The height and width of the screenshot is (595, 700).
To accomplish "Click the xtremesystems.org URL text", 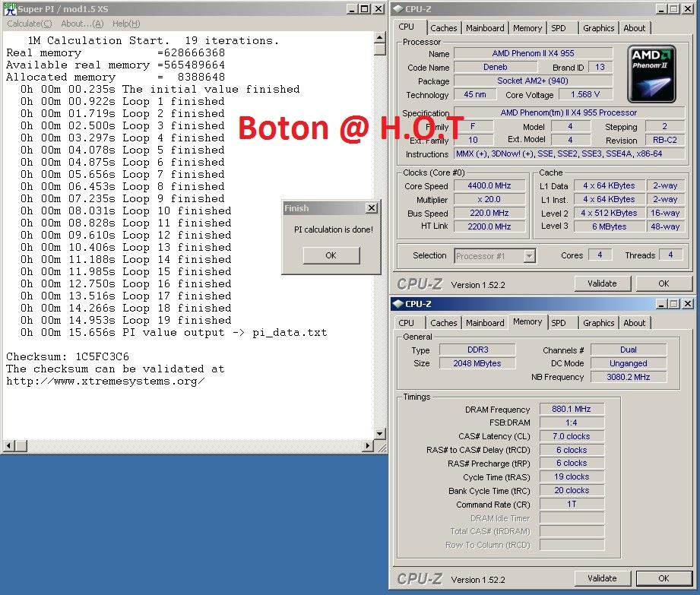I will coord(106,381).
